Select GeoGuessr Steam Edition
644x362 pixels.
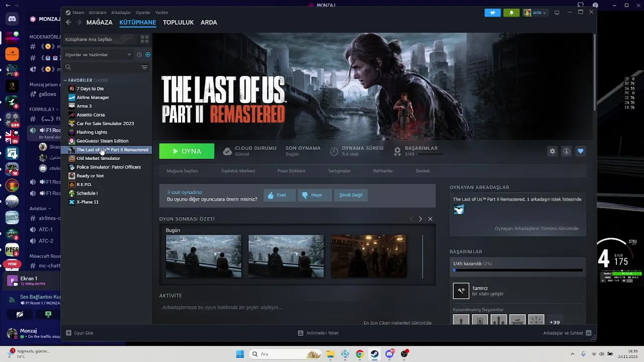point(102,141)
